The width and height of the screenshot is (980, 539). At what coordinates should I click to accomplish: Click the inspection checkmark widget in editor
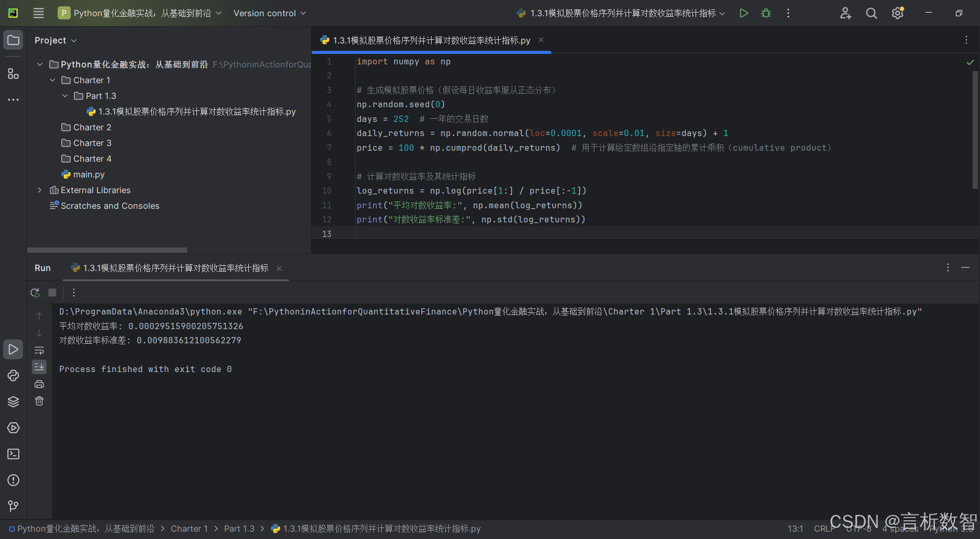(x=970, y=62)
